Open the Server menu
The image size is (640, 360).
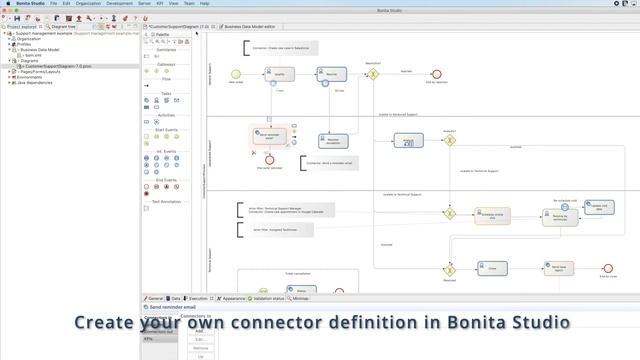tap(144, 3)
